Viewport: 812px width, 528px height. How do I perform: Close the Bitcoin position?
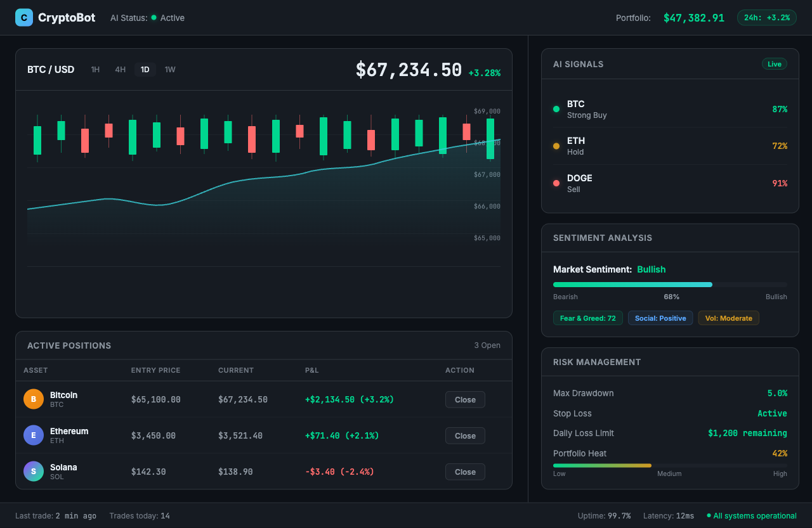(x=465, y=399)
